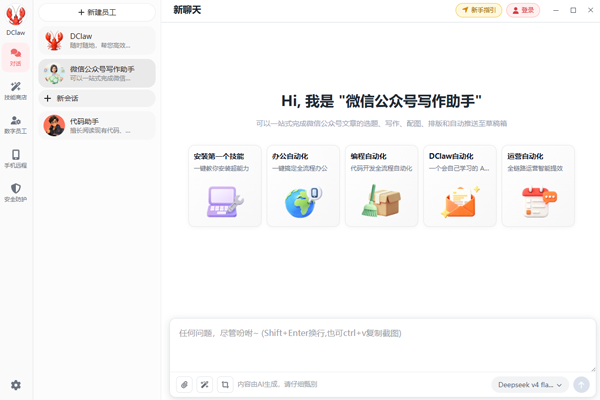
Task: Click the magic wand skills icon
Action: click(x=205, y=385)
